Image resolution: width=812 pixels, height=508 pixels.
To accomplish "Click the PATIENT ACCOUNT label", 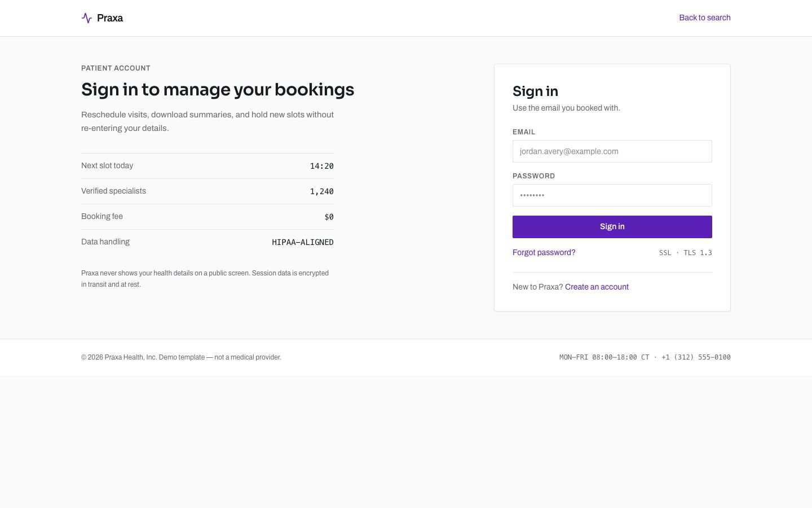I will coord(116,68).
